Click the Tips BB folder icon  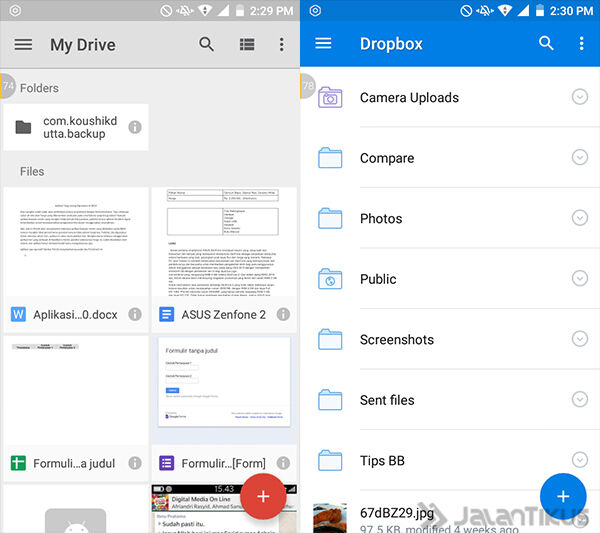click(330, 460)
